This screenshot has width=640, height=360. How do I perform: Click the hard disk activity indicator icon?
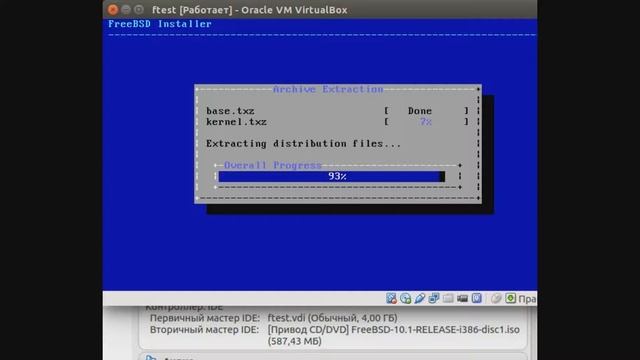pyautogui.click(x=391, y=298)
